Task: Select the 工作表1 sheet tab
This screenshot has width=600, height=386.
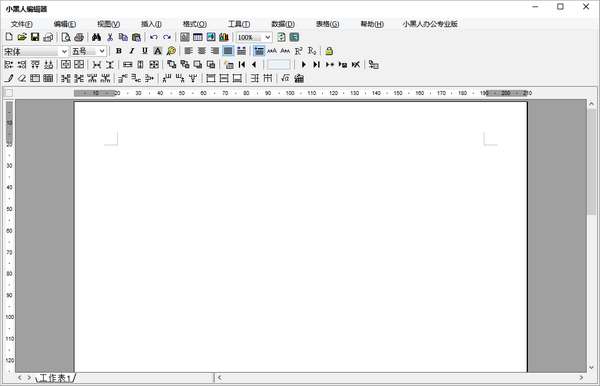Action: coord(55,378)
